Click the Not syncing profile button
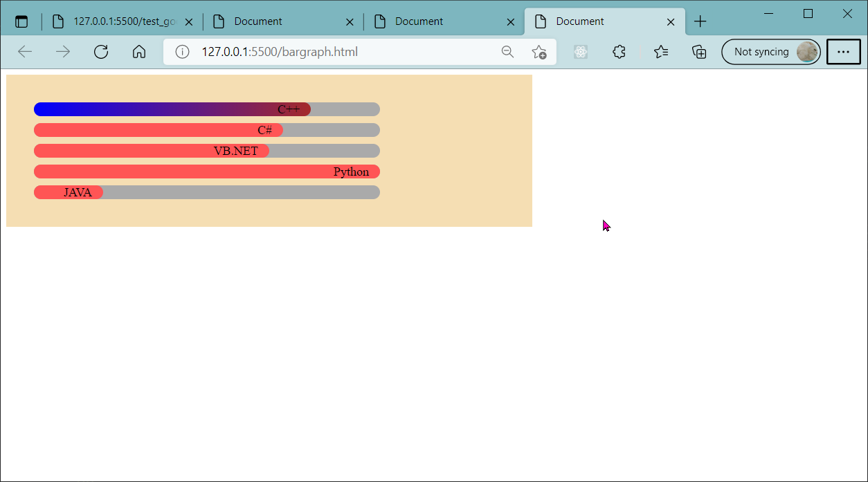Viewport: 868px width, 482px height. [x=771, y=52]
